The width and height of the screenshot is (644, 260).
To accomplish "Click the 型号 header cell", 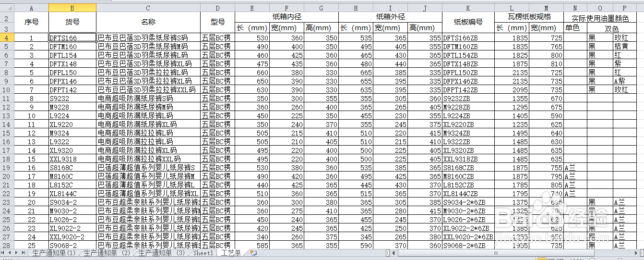I will pos(217,22).
